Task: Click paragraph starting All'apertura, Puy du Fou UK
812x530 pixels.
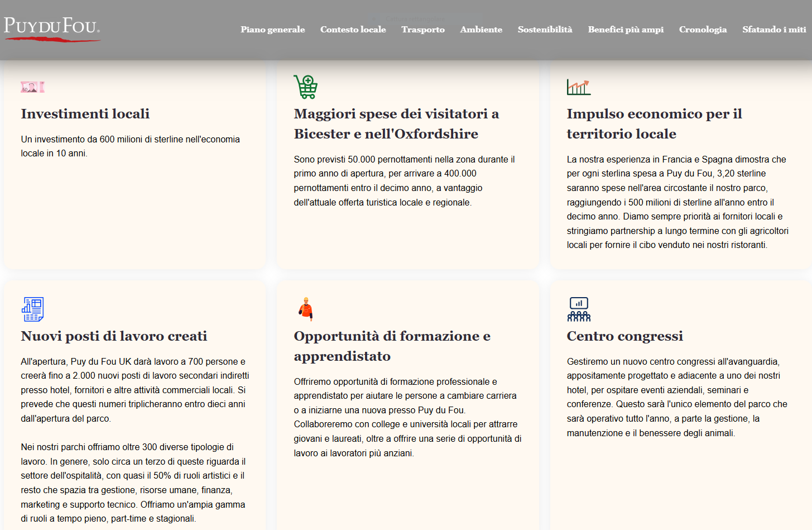Action: tap(135, 390)
